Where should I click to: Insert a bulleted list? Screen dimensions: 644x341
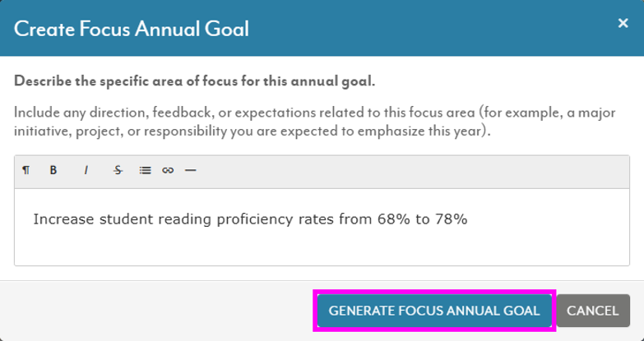click(x=145, y=170)
